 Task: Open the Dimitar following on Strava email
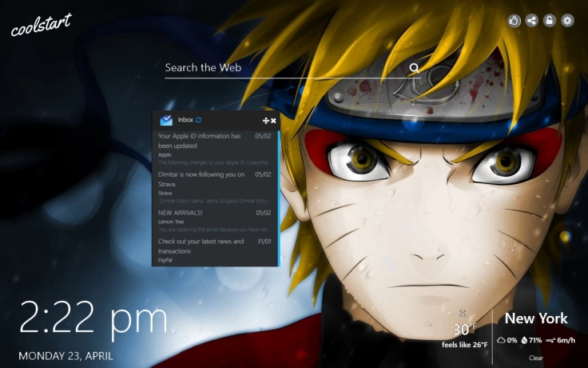click(214, 187)
